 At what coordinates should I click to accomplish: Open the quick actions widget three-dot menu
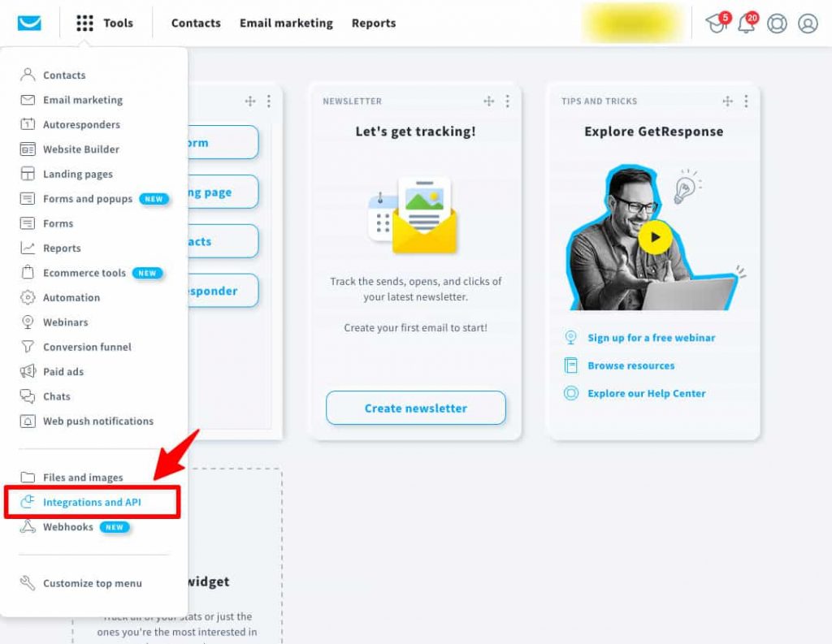click(x=268, y=101)
